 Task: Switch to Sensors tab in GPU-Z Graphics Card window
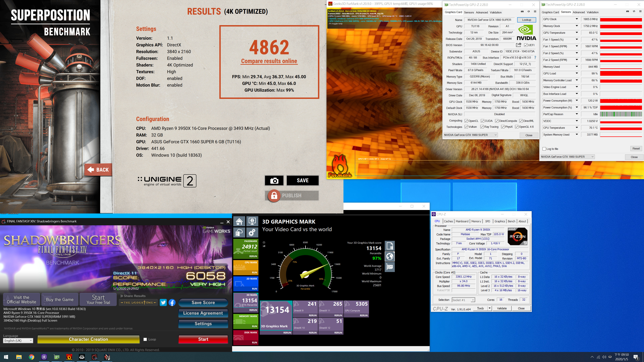pyautogui.click(x=469, y=12)
